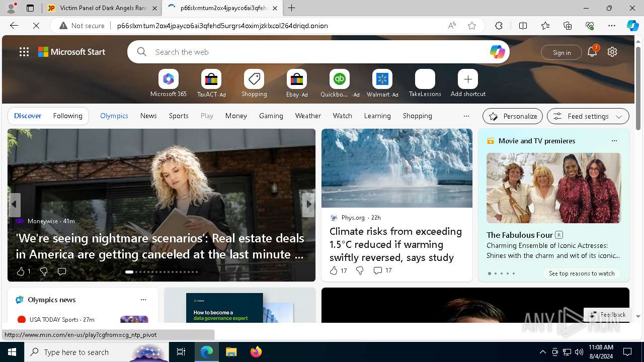Open Read aloud in address bar
This screenshot has height=362, width=644.
pos(452,26)
